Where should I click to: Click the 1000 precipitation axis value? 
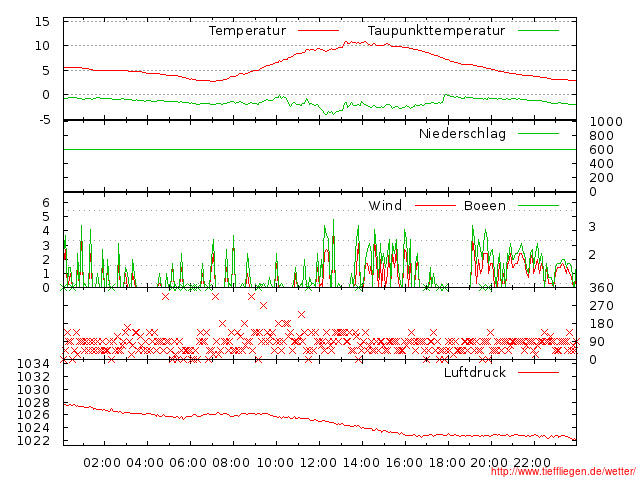[606, 122]
